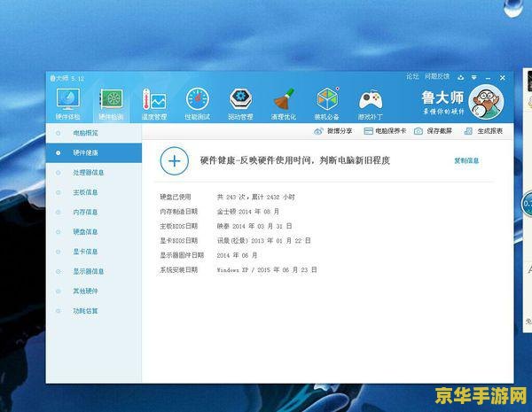532x412 pixels.
Task: Select 显示器信息 in sidebar
Action: 94,271
